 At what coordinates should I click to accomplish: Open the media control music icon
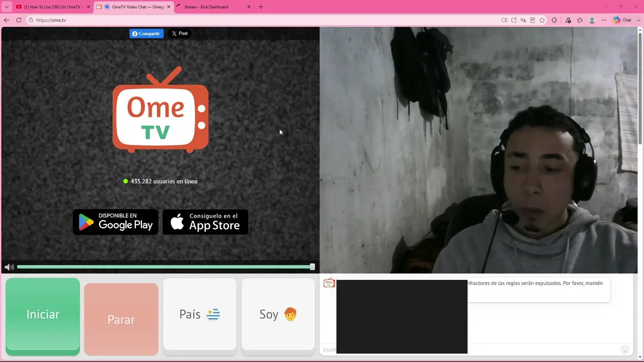click(568, 20)
